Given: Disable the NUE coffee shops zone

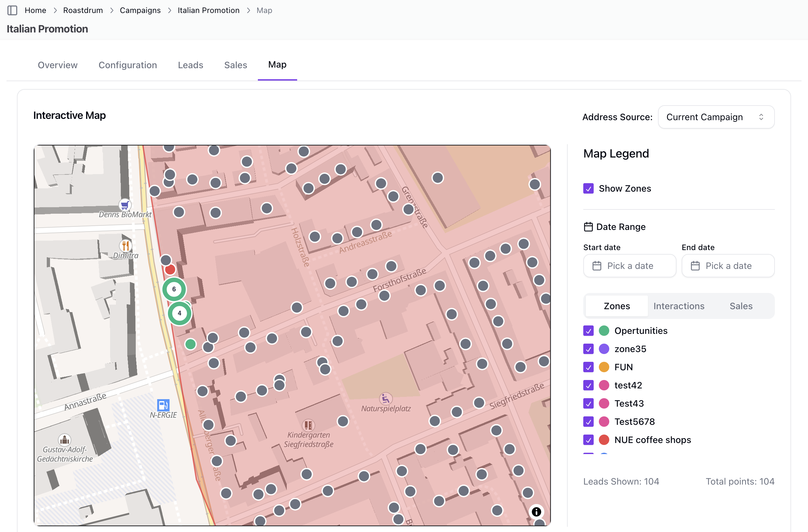Looking at the screenshot, I should [588, 440].
